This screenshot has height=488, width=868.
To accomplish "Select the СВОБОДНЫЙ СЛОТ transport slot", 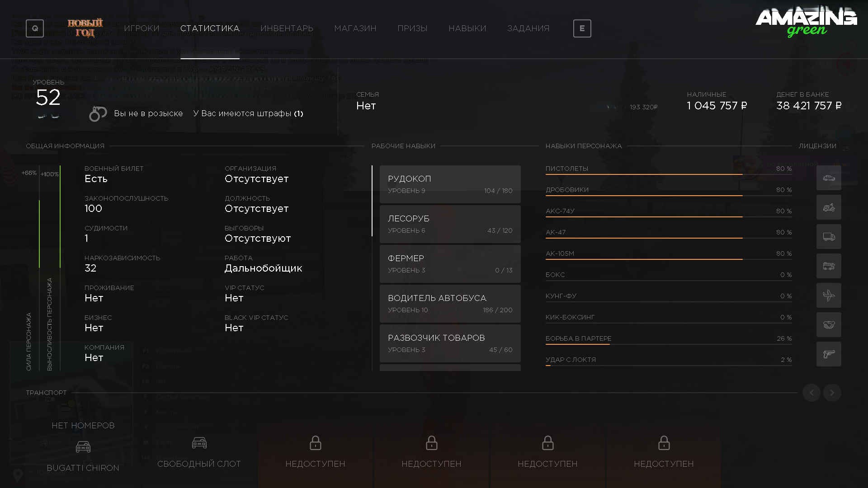I will (x=199, y=452).
